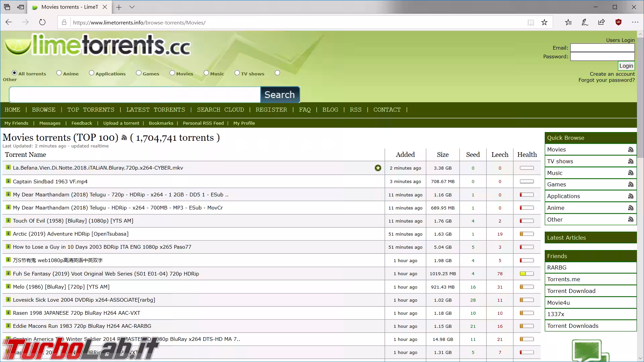This screenshot has width=644, height=362.
Task: Click the RSS icon in TV shows row
Action: [631, 162]
